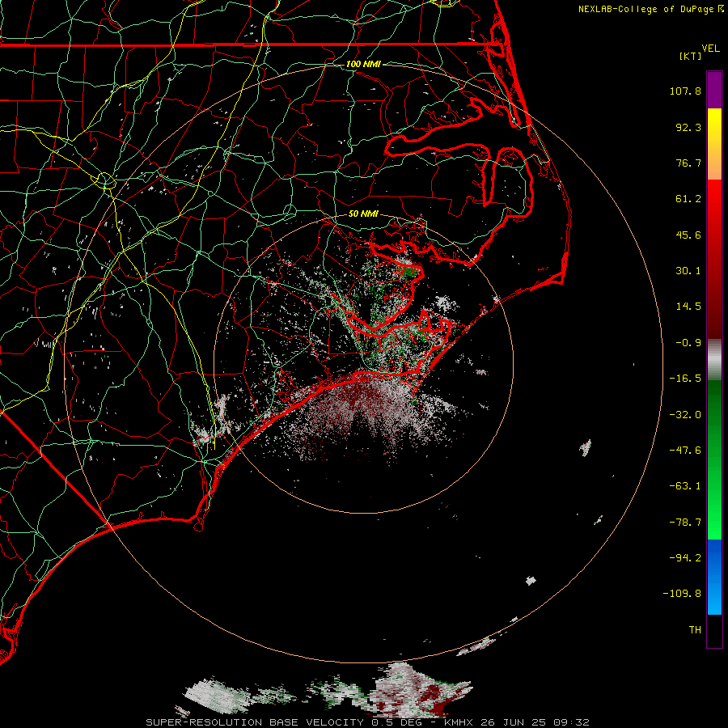This screenshot has width=728, height=728.
Task: Click the -16.5 legend value
Action: tap(685, 379)
